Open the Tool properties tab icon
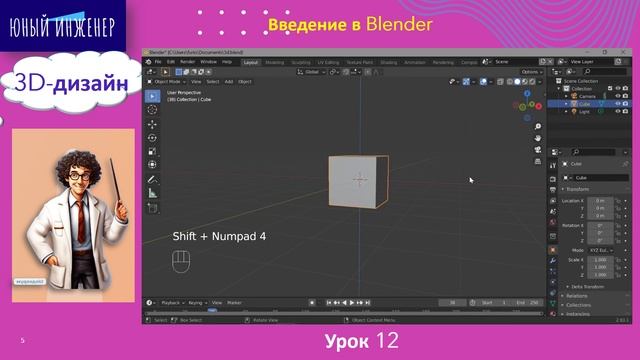 tap(553, 166)
